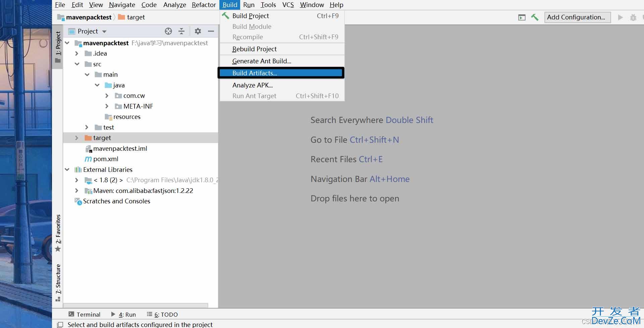
Task: Click the debug bug icon in toolbar
Action: [633, 17]
